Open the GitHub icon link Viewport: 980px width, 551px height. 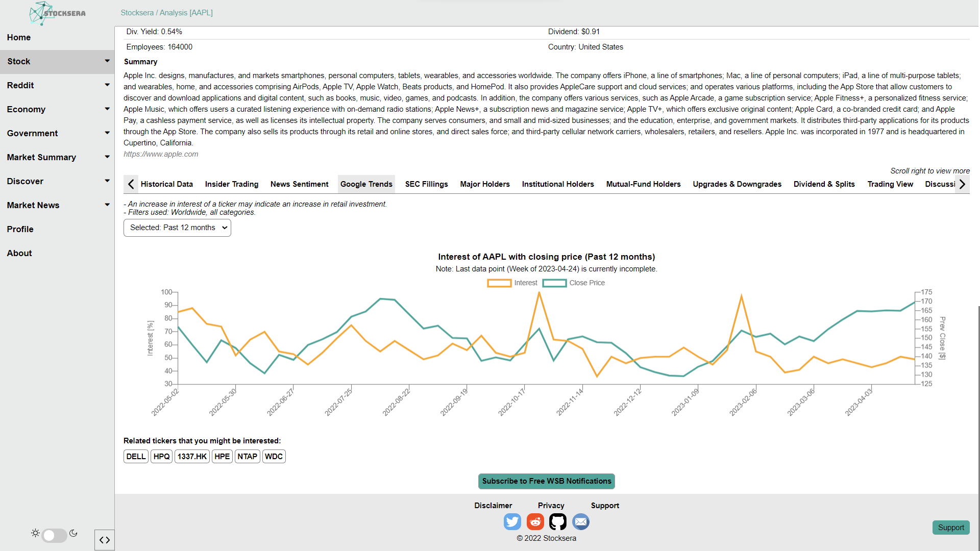pyautogui.click(x=557, y=521)
